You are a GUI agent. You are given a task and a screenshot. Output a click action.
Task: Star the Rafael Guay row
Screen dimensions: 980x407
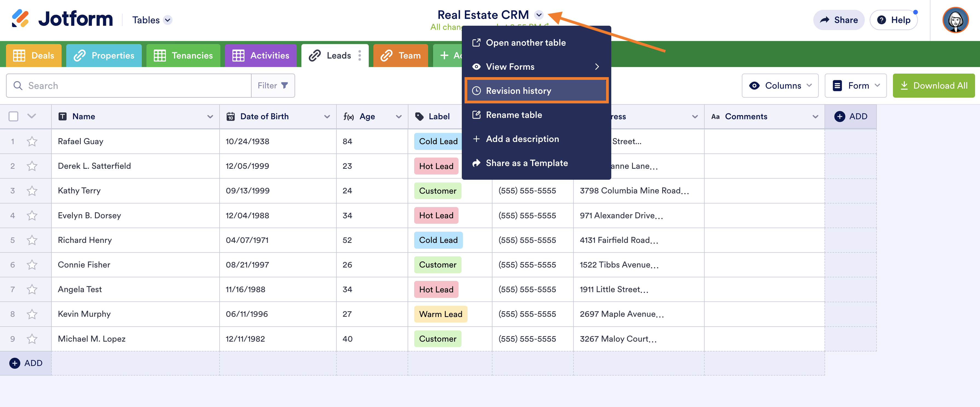click(x=32, y=141)
